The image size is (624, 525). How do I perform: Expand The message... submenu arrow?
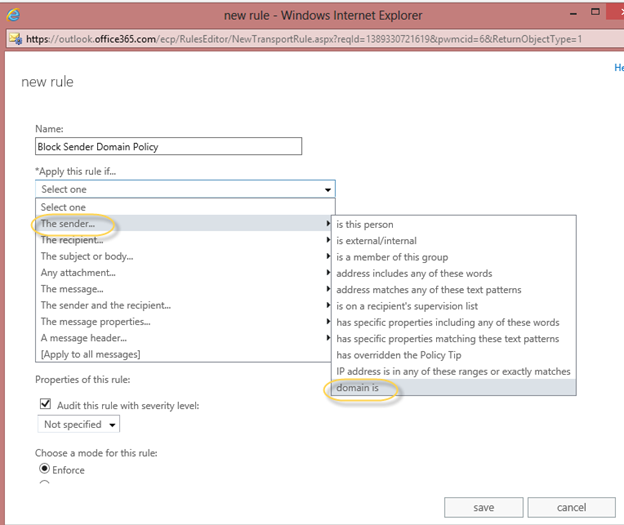(x=328, y=289)
